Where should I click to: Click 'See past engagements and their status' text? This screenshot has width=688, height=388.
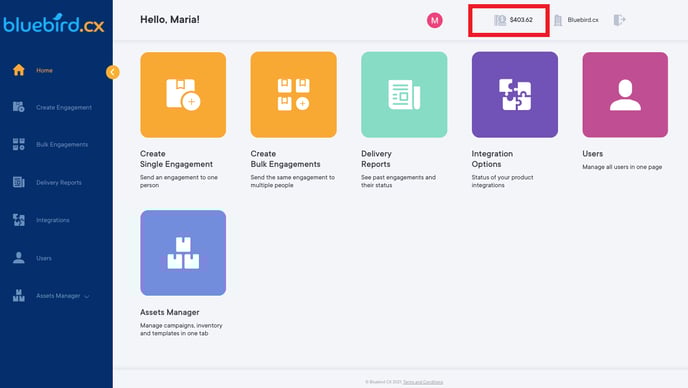398,181
